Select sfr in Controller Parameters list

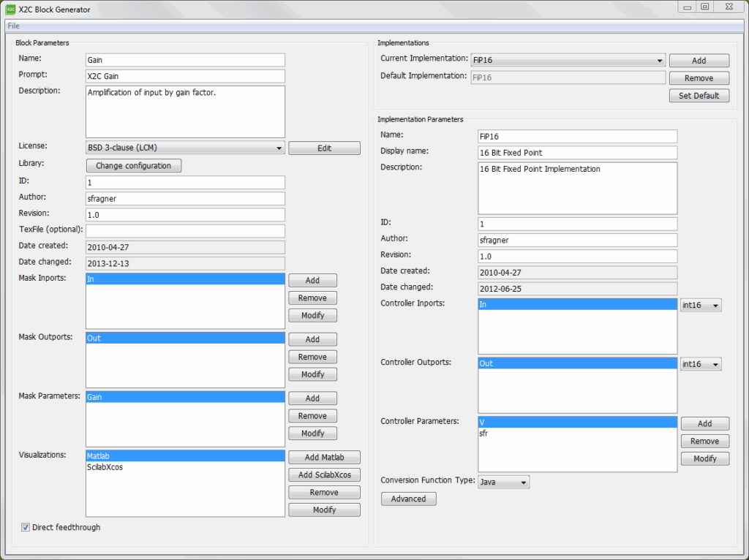483,434
